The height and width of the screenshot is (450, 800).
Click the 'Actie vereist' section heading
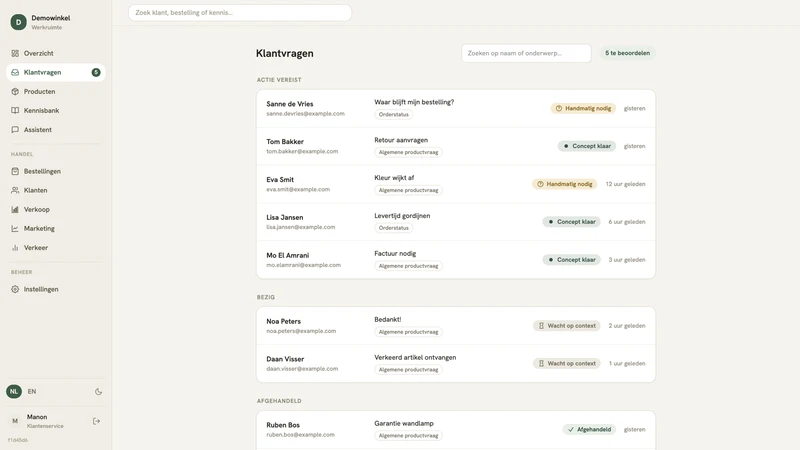(x=279, y=80)
